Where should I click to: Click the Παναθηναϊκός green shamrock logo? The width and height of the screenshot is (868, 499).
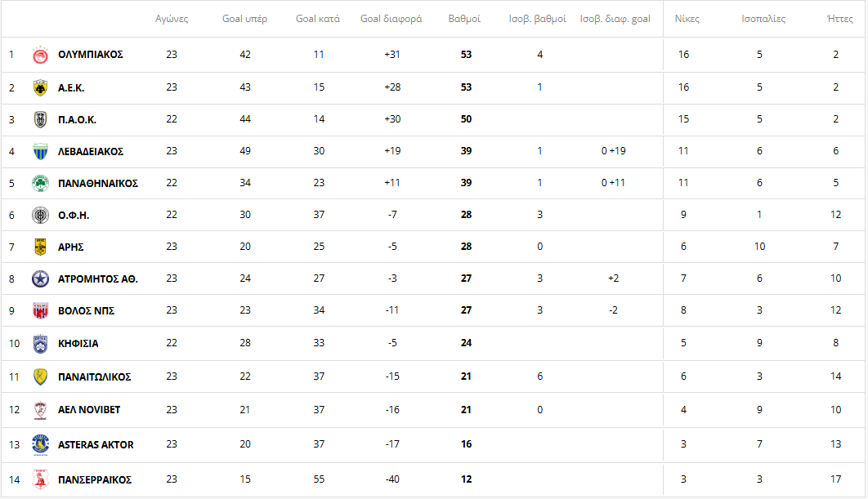tap(40, 183)
